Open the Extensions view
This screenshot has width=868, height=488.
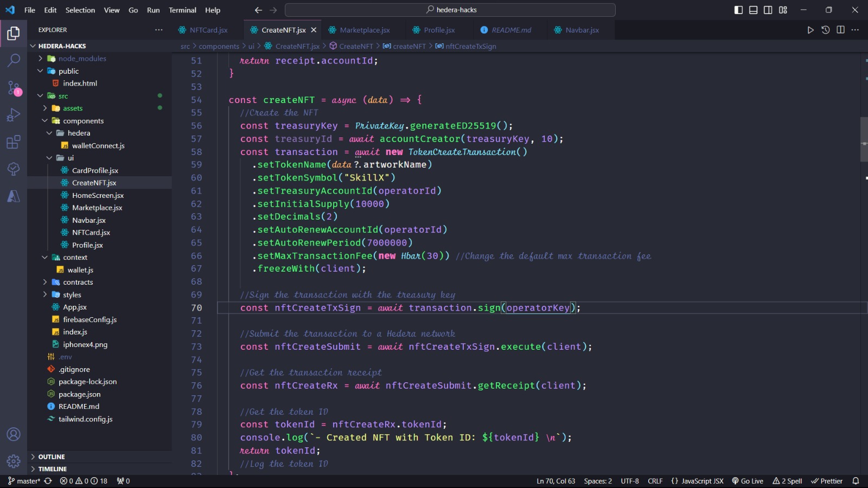(14, 142)
